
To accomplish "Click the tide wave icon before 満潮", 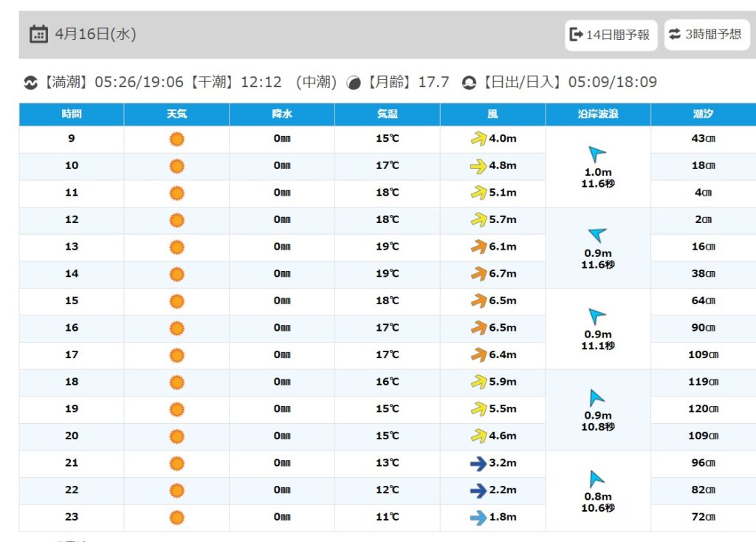I will pyautogui.click(x=31, y=83).
